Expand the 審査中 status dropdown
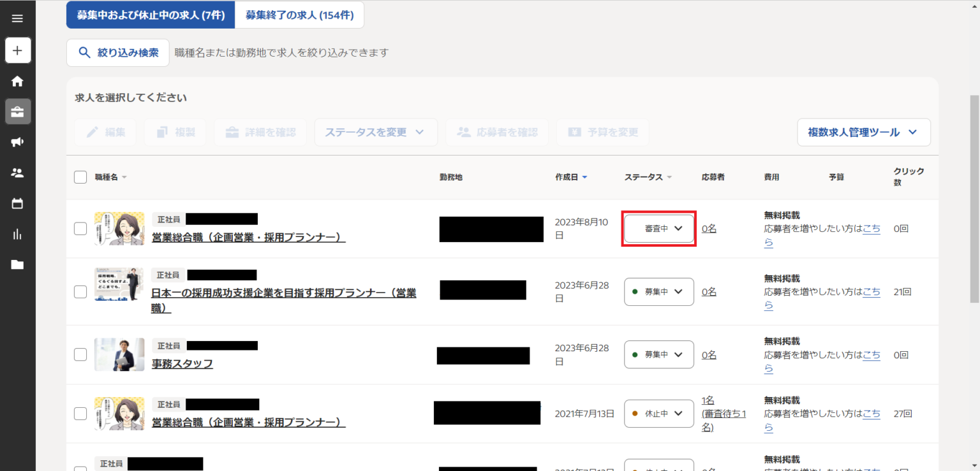Viewport: 980px width, 471px height. (x=658, y=228)
